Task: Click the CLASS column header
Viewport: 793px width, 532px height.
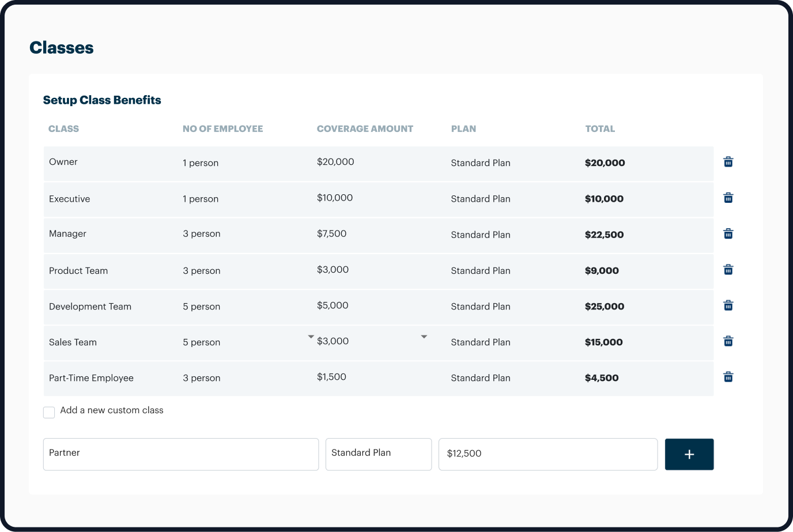Action: tap(63, 129)
